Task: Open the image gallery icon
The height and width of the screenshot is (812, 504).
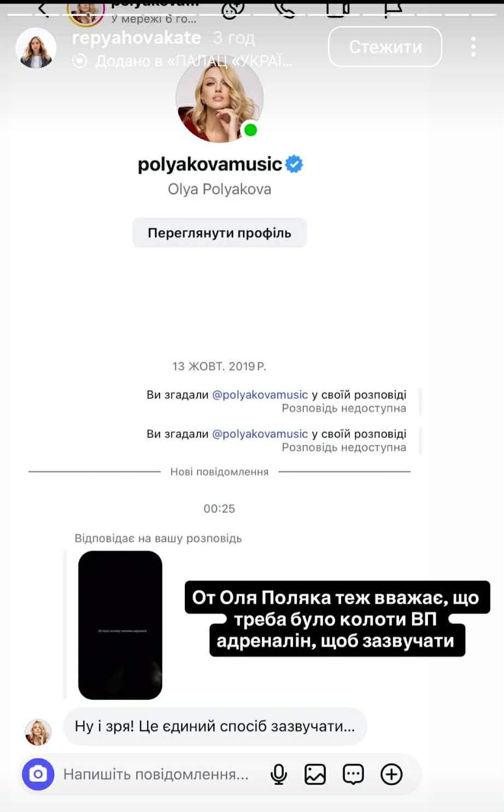Action: coord(315,774)
